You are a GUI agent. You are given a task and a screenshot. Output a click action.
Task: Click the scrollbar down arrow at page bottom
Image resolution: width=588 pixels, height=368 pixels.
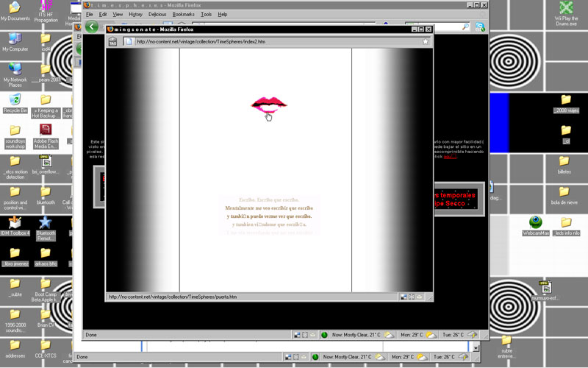click(476, 348)
